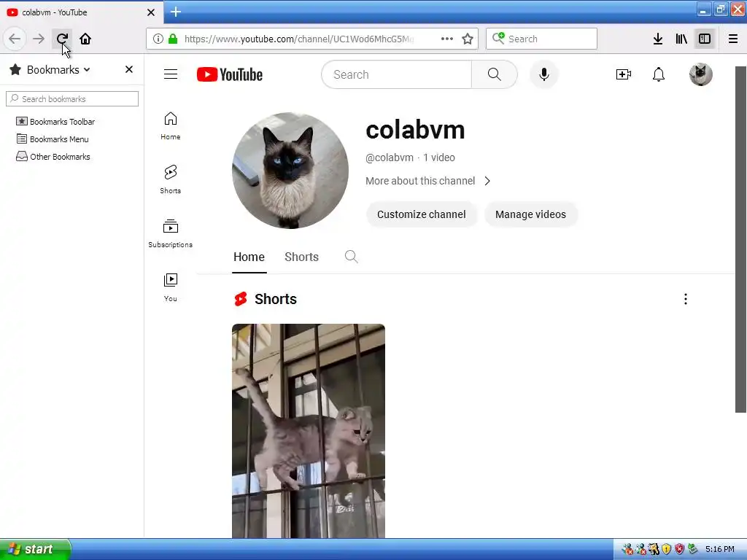This screenshot has height=560, width=747.
Task: Open YouTube notifications bell
Action: point(659,74)
